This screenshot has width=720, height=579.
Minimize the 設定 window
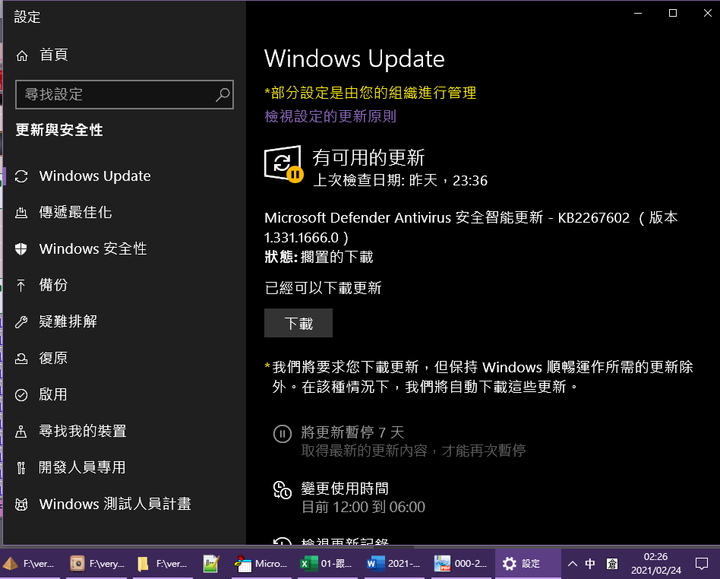pyautogui.click(x=638, y=13)
